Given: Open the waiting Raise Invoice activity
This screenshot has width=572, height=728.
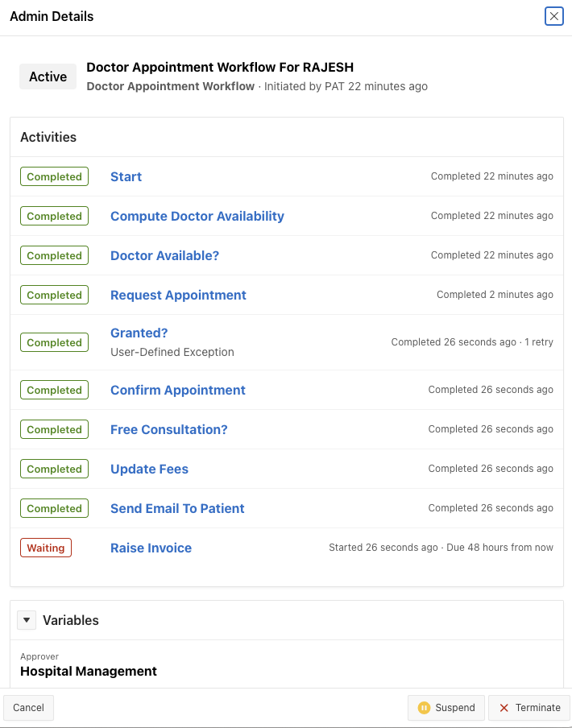Looking at the screenshot, I should (x=151, y=548).
